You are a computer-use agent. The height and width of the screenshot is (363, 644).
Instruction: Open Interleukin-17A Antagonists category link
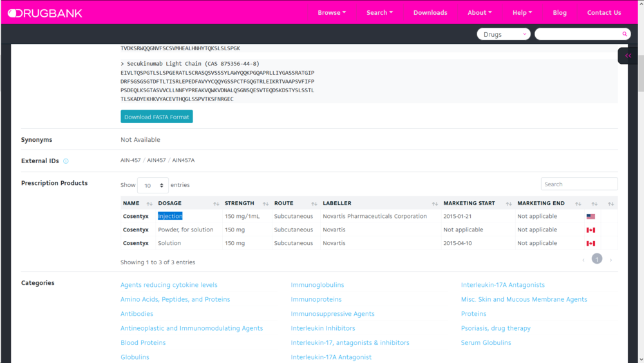point(502,285)
